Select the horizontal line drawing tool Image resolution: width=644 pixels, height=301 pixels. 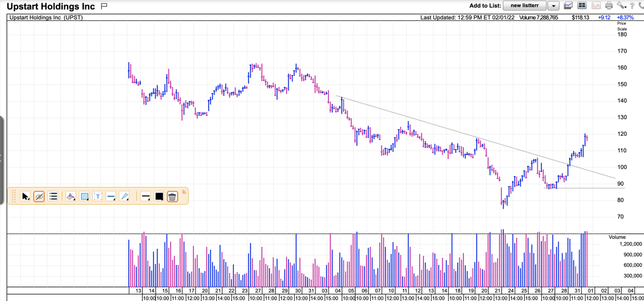[111, 196]
